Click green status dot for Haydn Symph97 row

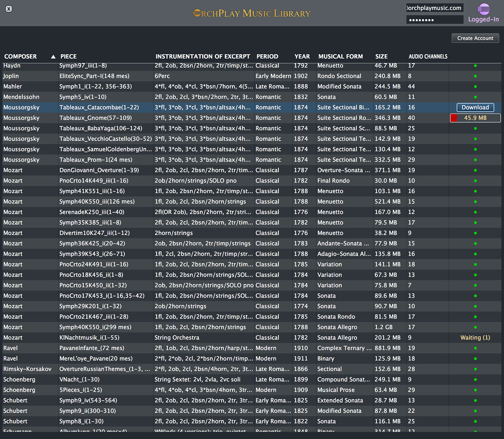(475, 66)
